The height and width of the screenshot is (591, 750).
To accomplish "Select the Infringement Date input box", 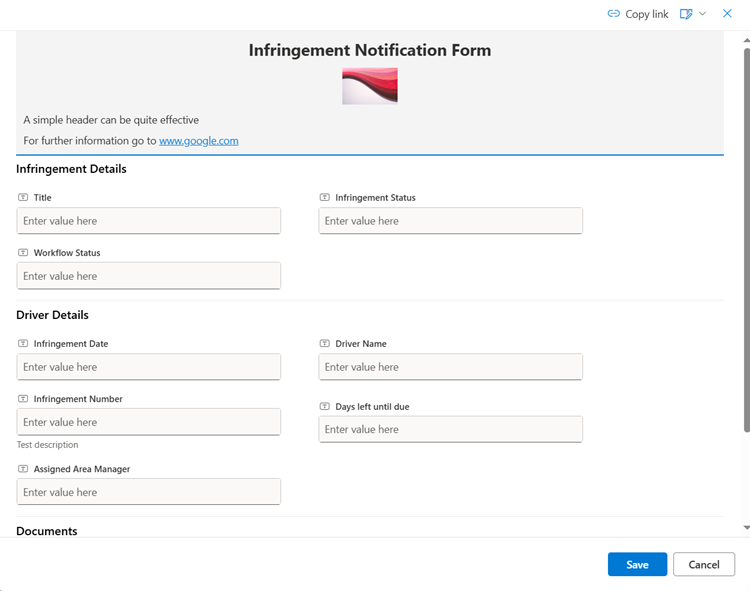I will pos(149,367).
